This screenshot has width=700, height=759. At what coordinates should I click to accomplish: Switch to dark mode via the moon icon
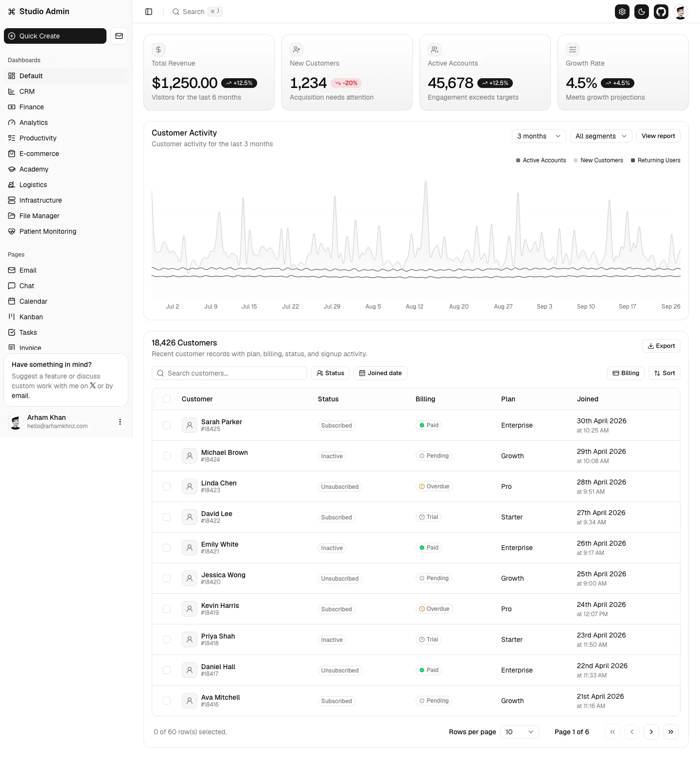(642, 12)
